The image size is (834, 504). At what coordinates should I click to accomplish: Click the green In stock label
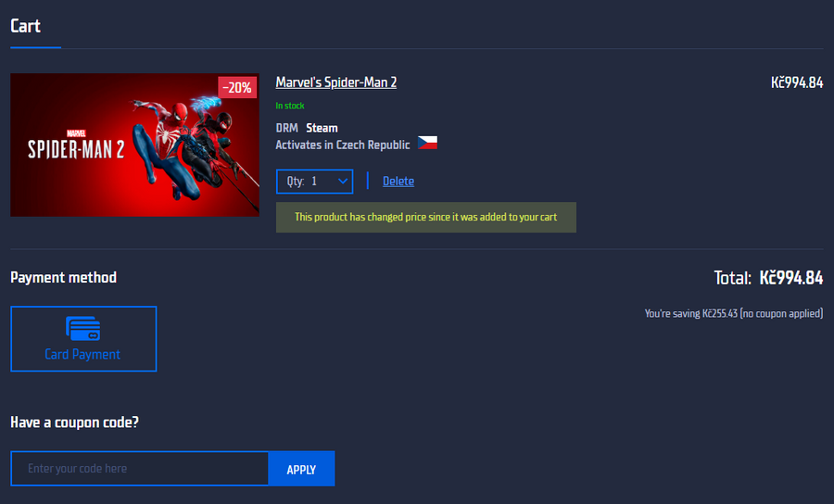coord(290,106)
